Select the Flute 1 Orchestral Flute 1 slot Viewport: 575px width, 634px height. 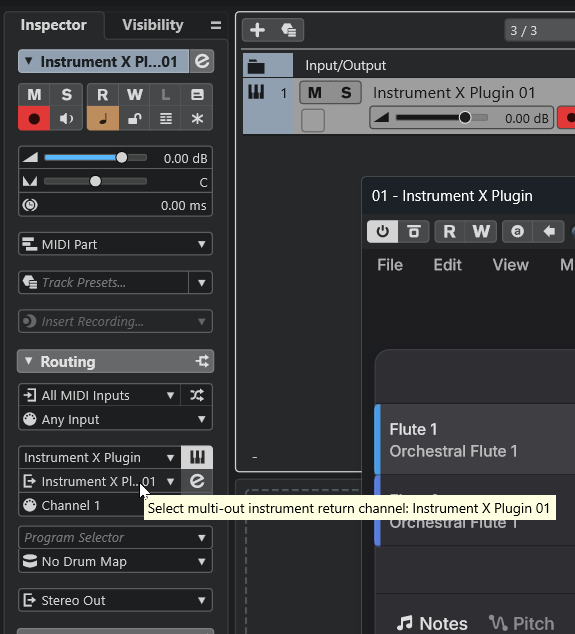(475, 439)
